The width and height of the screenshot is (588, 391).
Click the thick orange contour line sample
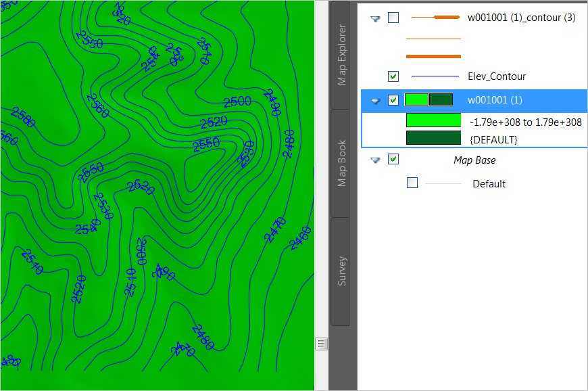(433, 57)
